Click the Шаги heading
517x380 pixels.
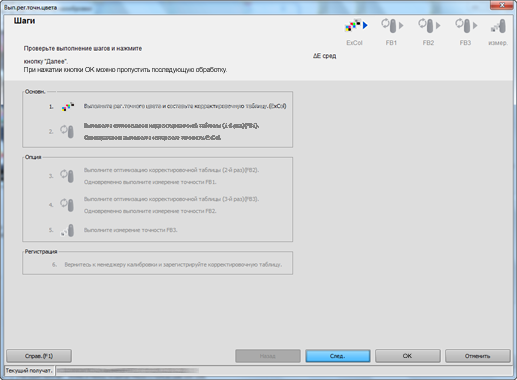(x=24, y=21)
